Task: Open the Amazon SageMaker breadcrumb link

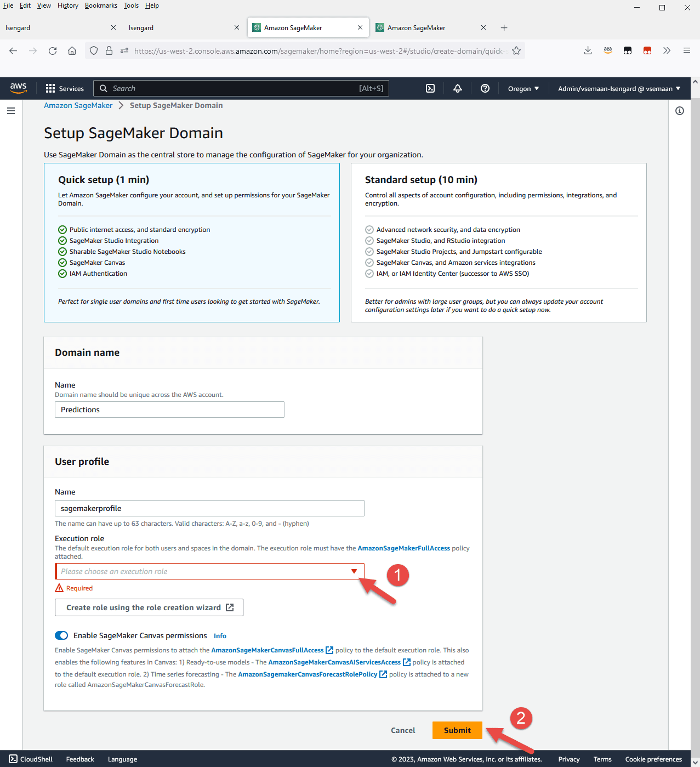Action: (x=78, y=105)
